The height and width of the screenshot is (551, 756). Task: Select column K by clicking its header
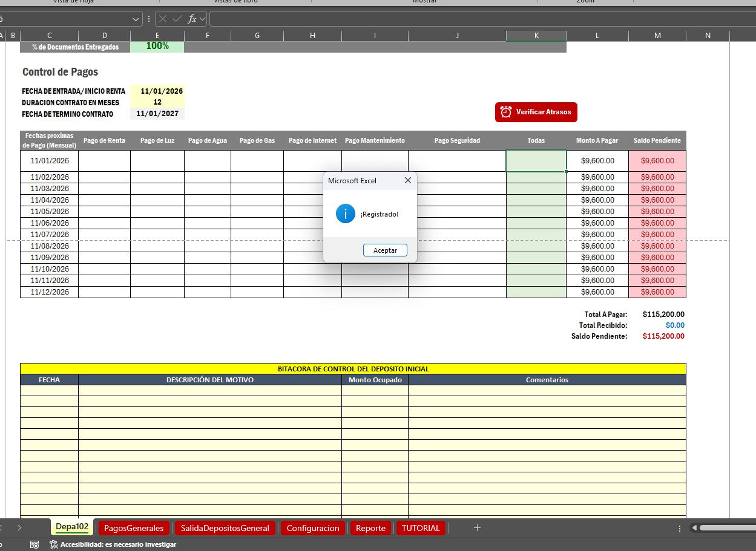click(x=536, y=35)
